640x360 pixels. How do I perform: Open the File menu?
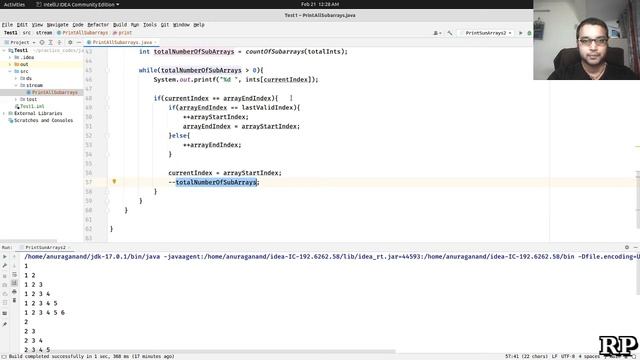(x=7, y=25)
